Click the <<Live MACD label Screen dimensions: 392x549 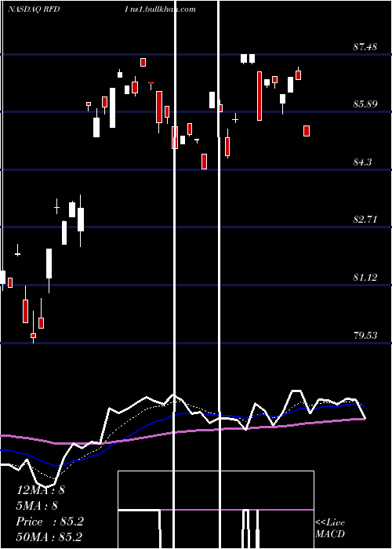coord(330,529)
